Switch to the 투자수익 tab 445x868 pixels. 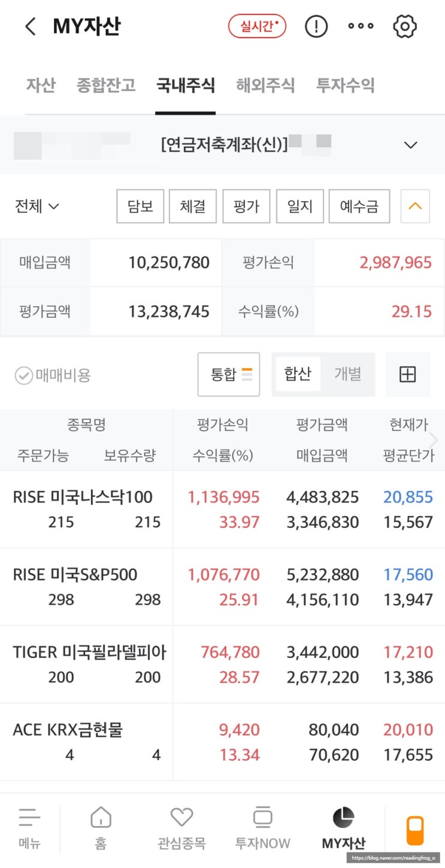(345, 85)
